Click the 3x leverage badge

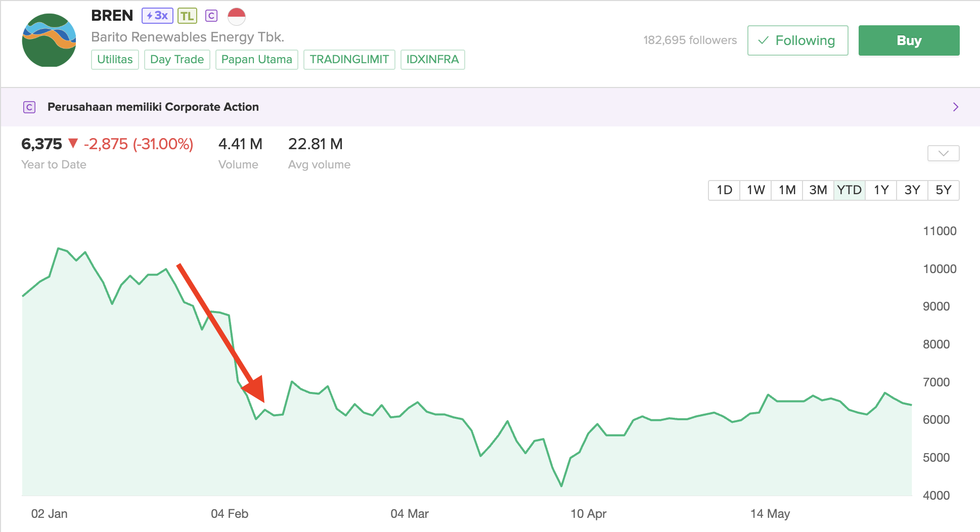[x=157, y=16]
